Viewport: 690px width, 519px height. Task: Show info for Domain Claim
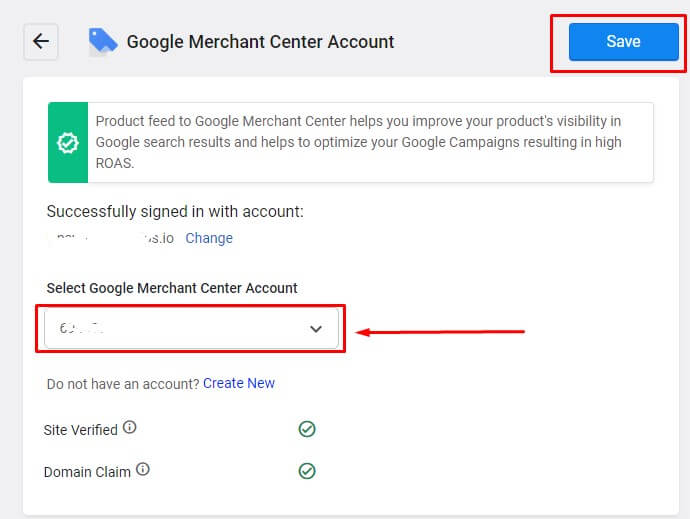tap(143, 469)
